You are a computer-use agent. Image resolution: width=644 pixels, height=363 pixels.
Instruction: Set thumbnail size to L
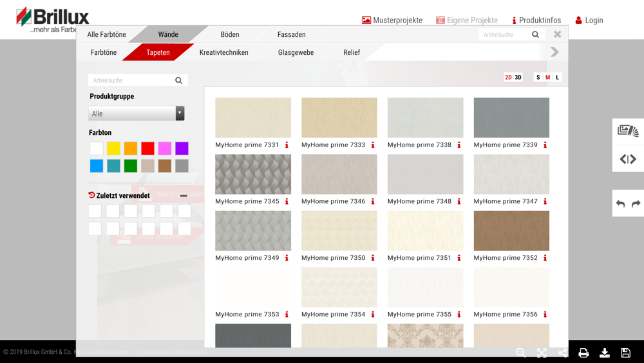point(557,77)
